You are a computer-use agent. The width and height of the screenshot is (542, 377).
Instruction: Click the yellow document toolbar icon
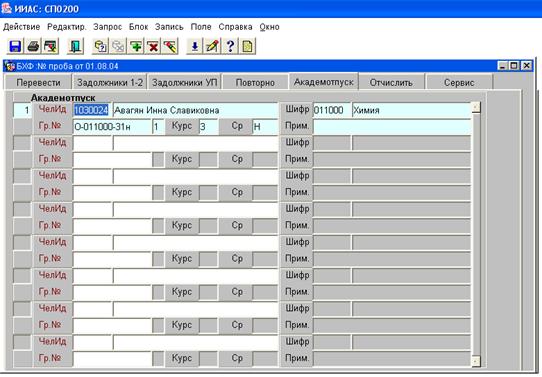pyautogui.click(x=247, y=46)
